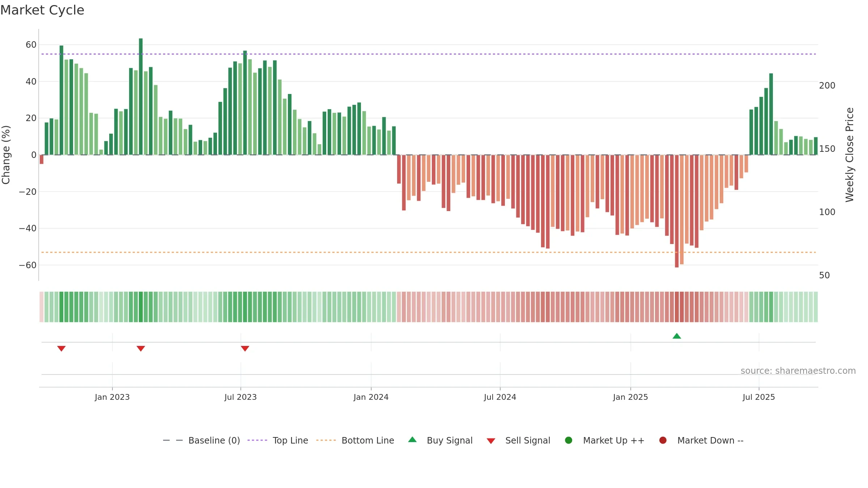Screen dimensions: 868x488
Task: Click the last light green heat strip cell
Action: tap(816, 307)
